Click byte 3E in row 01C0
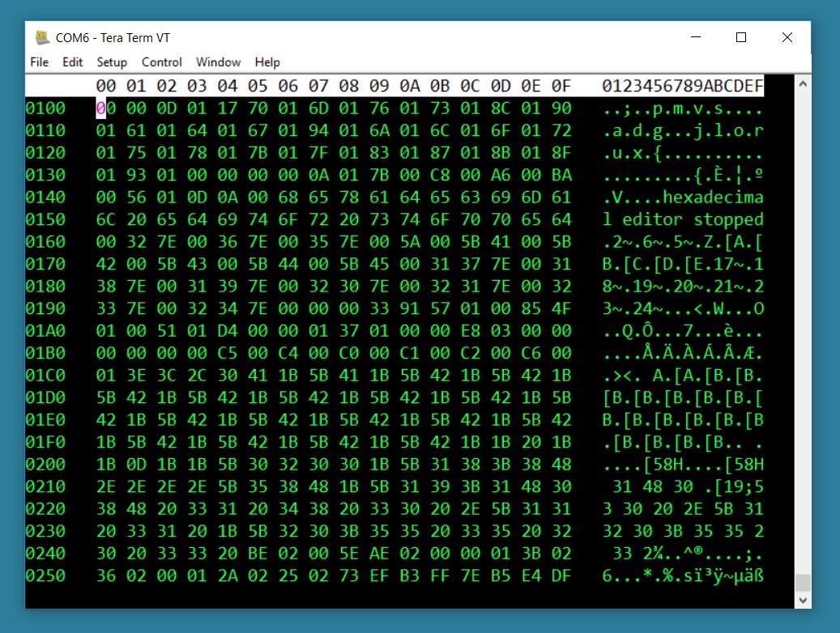The image size is (840, 633). pyautogui.click(x=136, y=376)
